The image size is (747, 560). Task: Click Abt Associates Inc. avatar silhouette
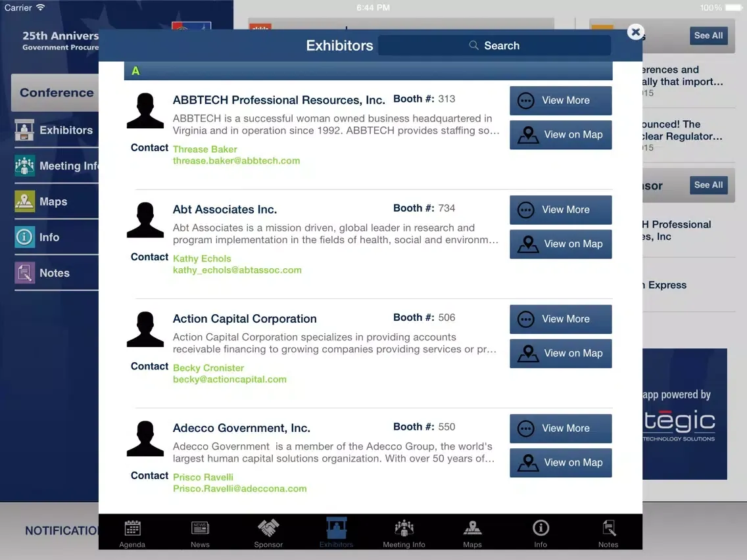[145, 220]
